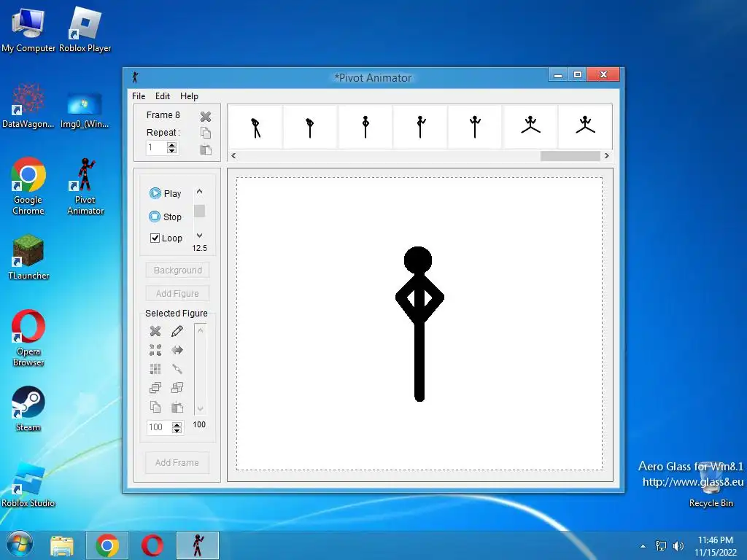Screen dimensions: 747x560
Task: Click the stick figure's head on canvas
Action: pos(418,260)
